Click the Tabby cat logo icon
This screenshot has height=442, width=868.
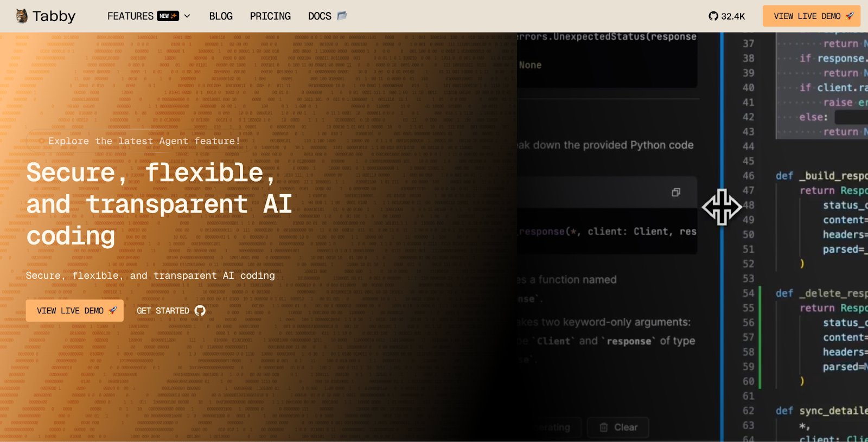pyautogui.click(x=22, y=16)
